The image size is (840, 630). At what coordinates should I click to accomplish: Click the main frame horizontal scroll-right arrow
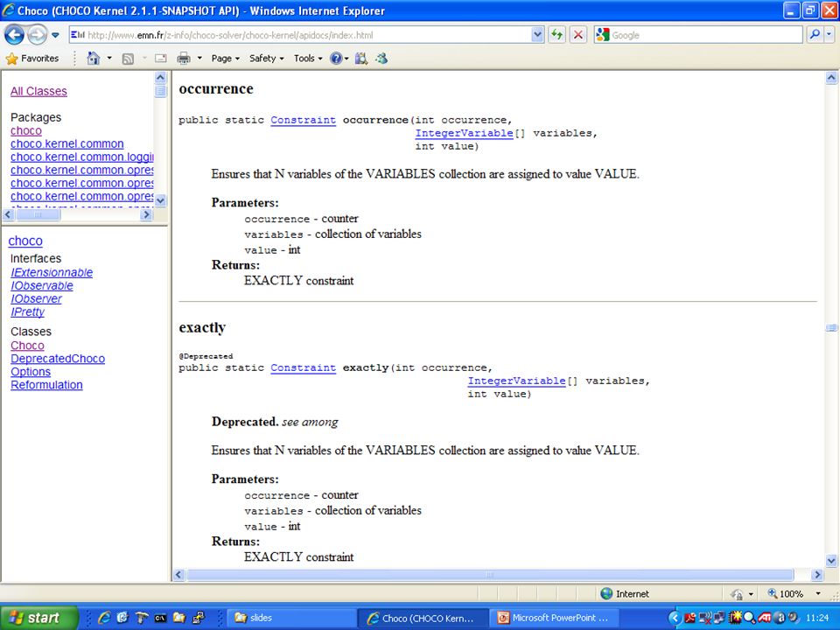[817, 575]
